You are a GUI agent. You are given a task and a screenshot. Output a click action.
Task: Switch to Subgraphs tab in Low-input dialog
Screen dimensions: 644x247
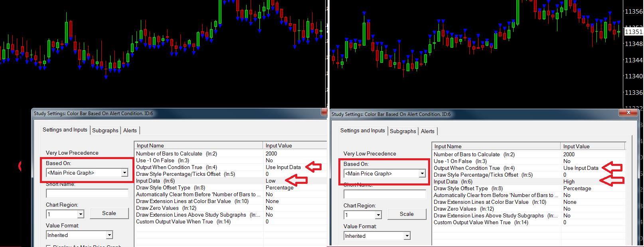pyautogui.click(x=105, y=130)
